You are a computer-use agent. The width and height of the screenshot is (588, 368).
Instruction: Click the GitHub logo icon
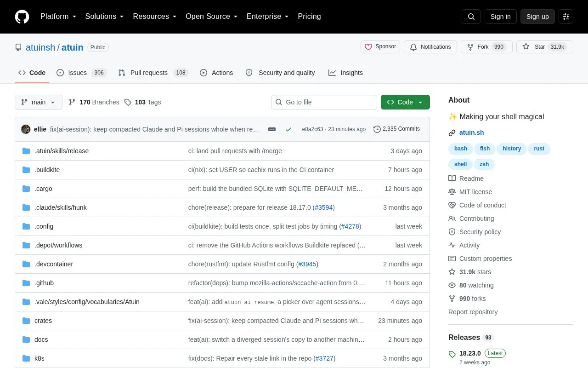click(22, 17)
